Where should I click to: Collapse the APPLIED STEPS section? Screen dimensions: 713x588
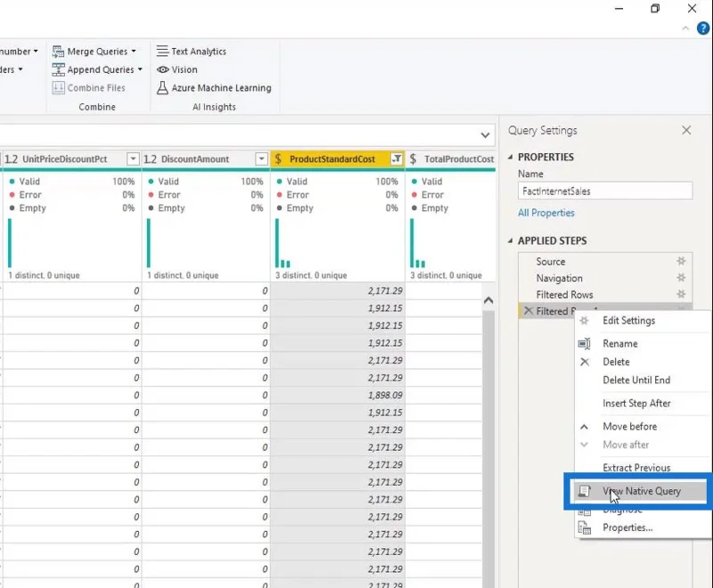510,241
